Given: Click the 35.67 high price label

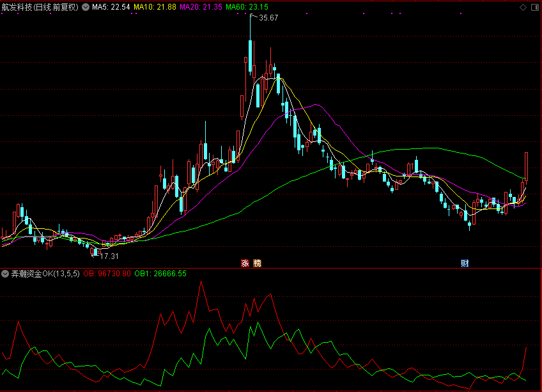Looking at the screenshot, I should tap(268, 18).
